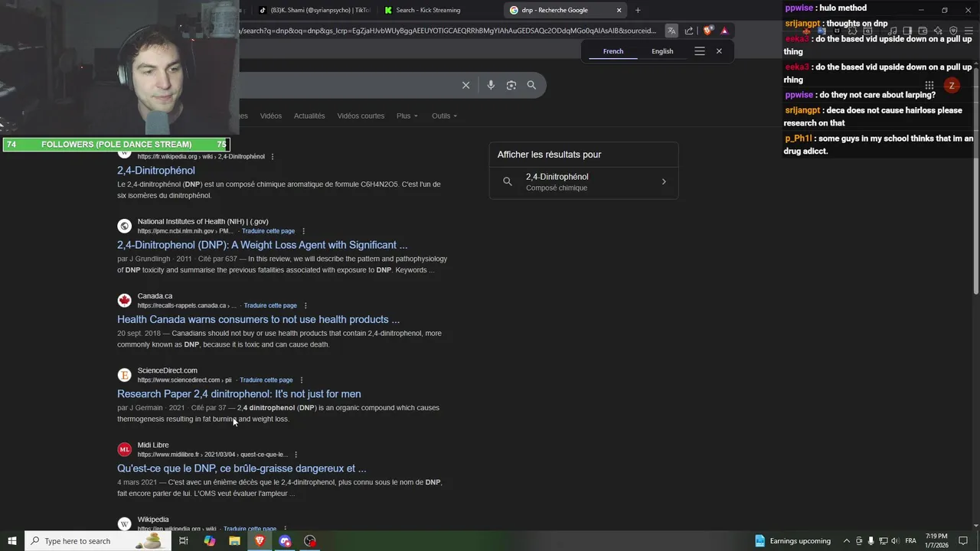The width and height of the screenshot is (980, 551).
Task: Open Health Canada warns consumers link
Action: pyautogui.click(x=259, y=319)
